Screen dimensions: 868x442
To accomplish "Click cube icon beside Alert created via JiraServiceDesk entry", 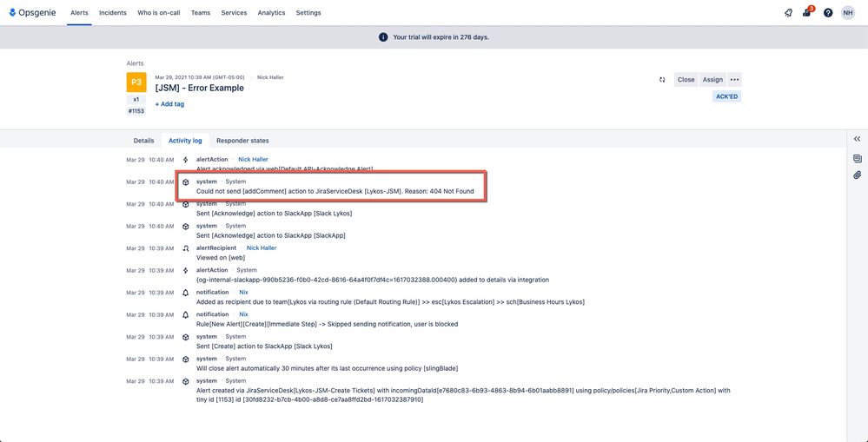I will (186, 381).
